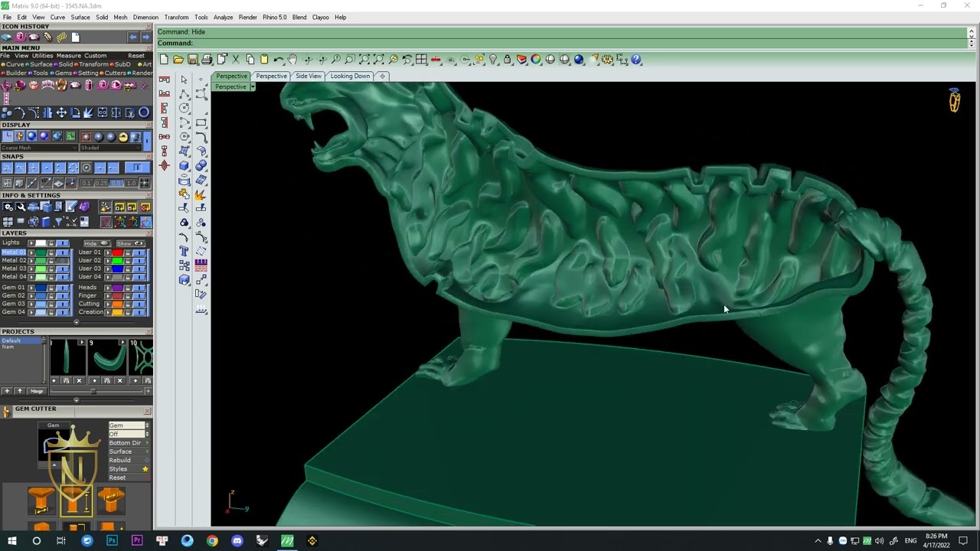
Task: Click the Open folder icon in toolbar
Action: point(178,60)
